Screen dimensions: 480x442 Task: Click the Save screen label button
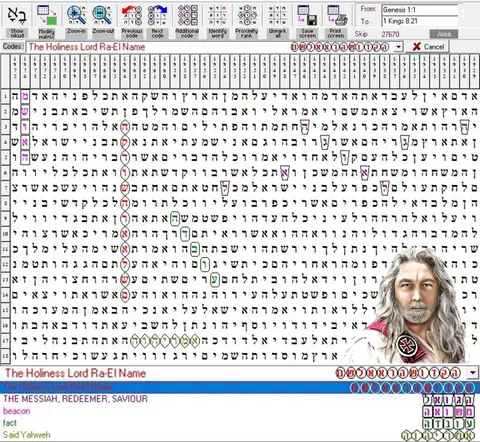[307, 33]
